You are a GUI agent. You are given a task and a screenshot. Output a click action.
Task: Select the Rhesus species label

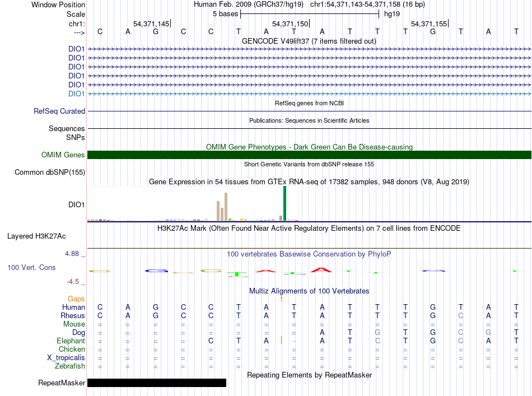pos(73,315)
